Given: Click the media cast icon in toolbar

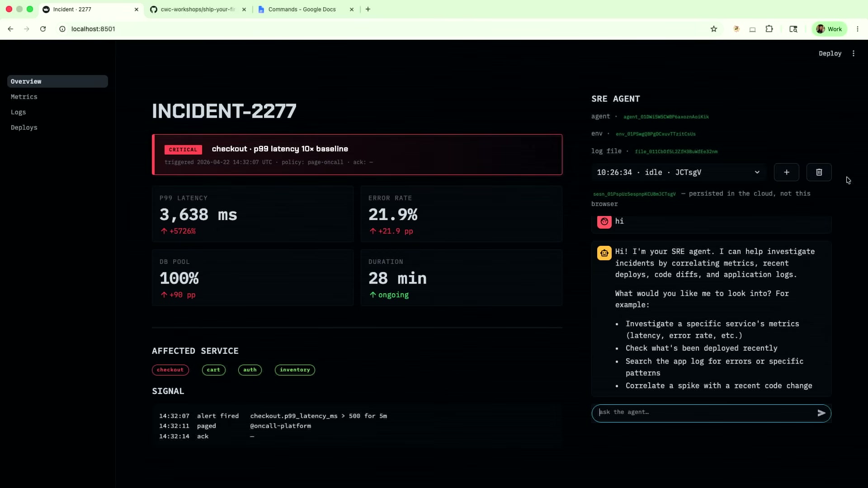Looking at the screenshot, I should pyautogui.click(x=753, y=29).
